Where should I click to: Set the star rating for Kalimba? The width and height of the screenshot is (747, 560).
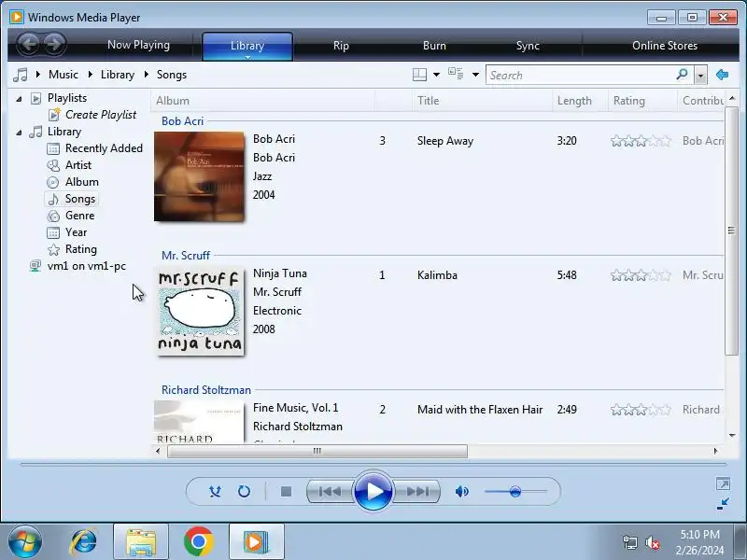point(641,275)
